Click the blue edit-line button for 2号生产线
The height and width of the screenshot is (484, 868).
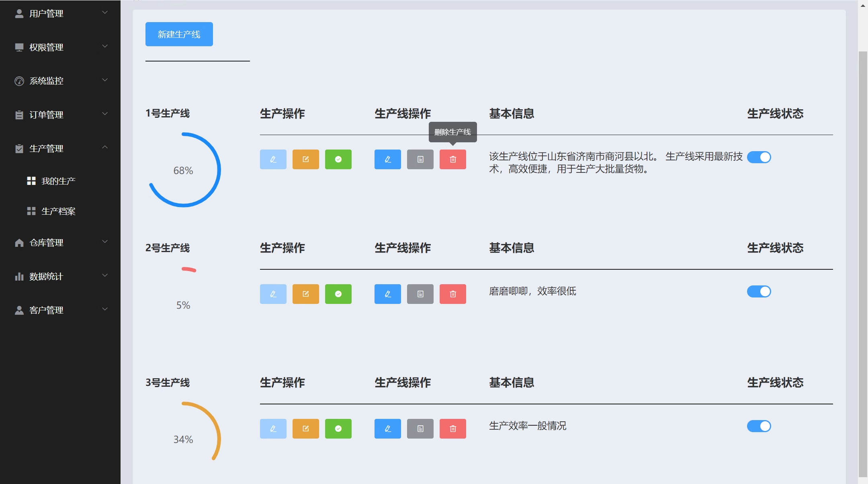point(388,294)
